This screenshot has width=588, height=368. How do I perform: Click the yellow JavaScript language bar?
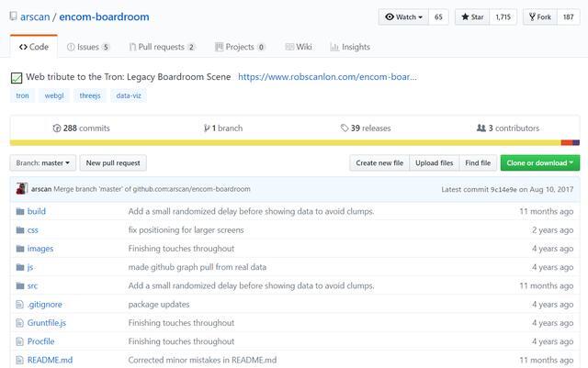[286, 143]
